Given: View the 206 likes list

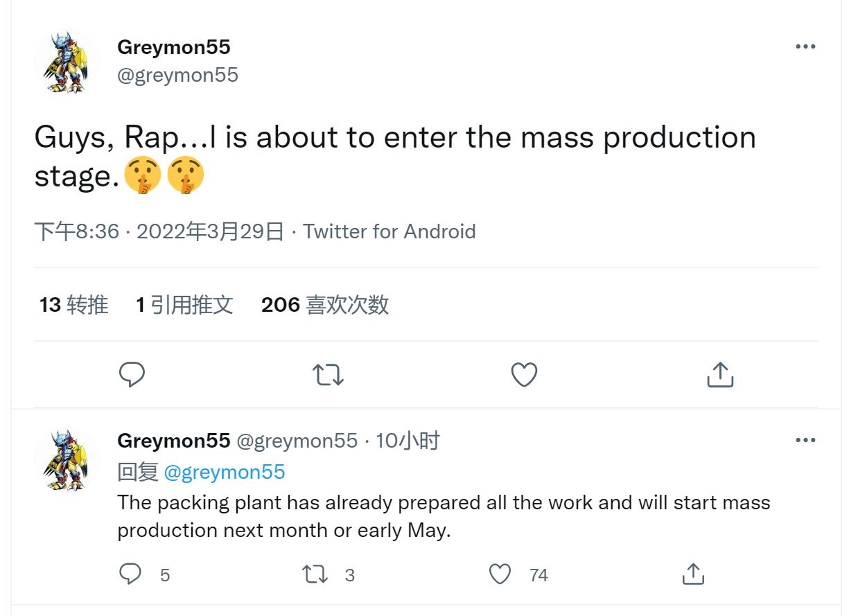Looking at the screenshot, I should tap(325, 305).
